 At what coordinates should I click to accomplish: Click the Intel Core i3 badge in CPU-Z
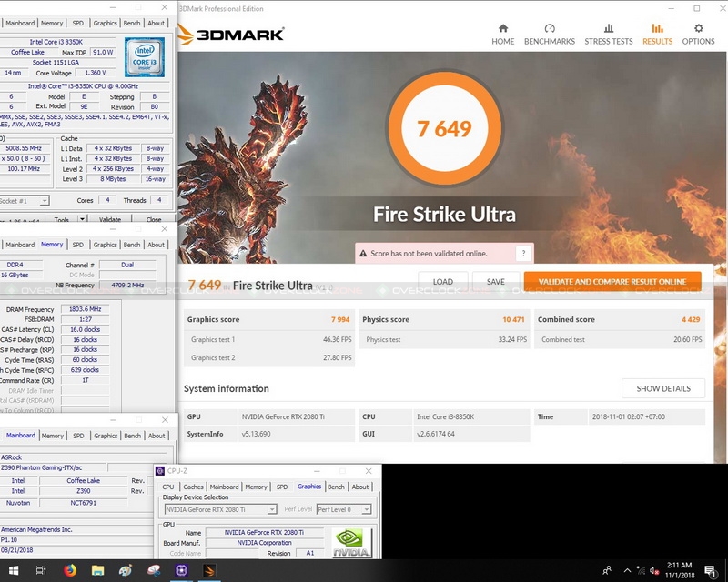click(145, 57)
